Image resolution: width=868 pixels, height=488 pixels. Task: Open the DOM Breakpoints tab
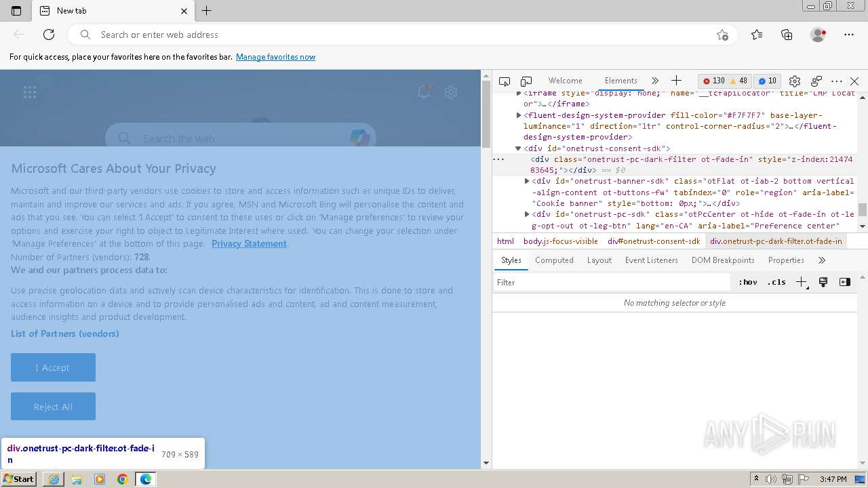pos(723,260)
